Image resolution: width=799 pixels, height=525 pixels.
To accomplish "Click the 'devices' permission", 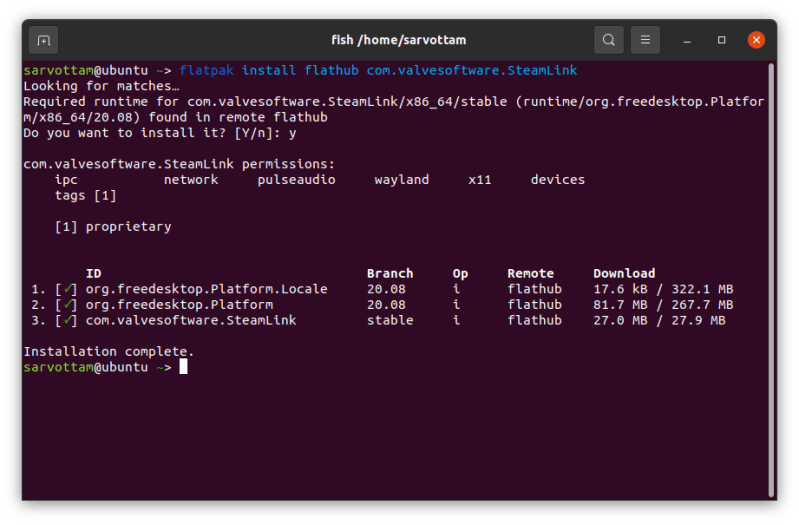I will [558, 180].
